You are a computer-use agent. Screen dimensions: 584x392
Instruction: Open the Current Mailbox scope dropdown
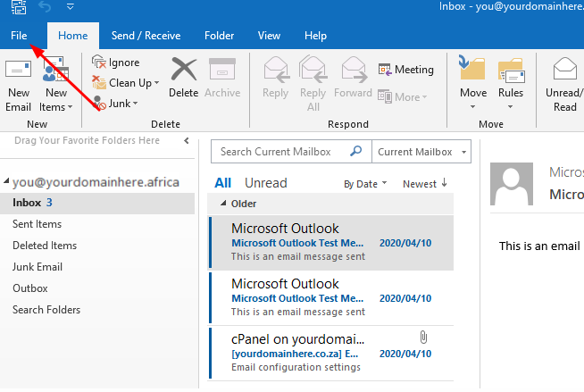(x=421, y=152)
